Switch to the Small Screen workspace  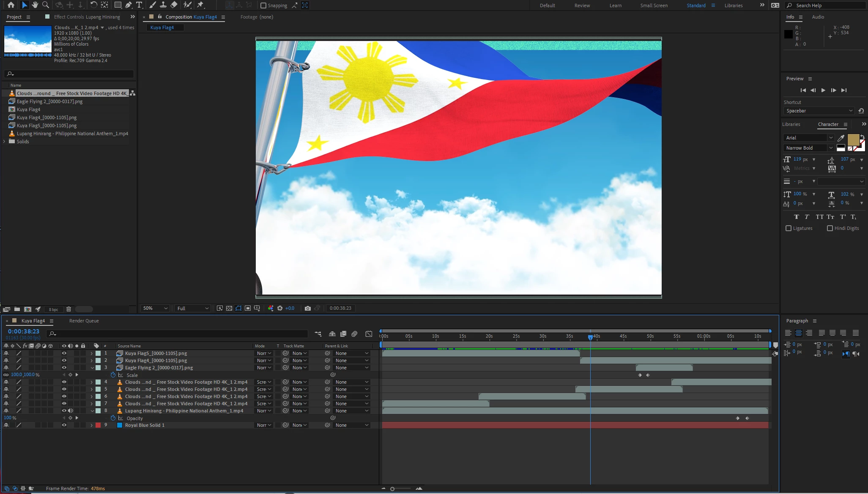(654, 5)
